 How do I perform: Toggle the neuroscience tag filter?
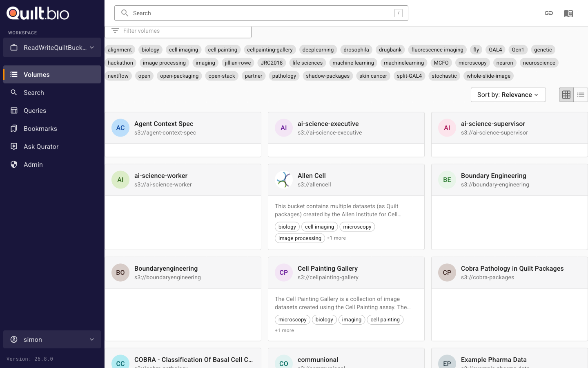[539, 63]
